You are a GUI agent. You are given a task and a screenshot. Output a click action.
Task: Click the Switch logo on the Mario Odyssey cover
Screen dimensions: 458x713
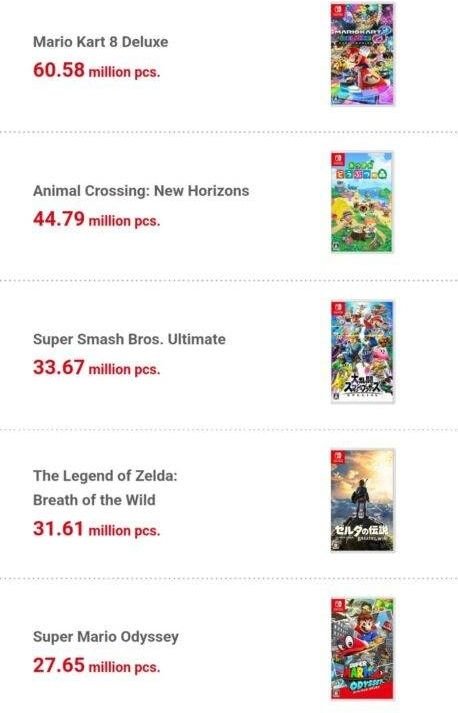[x=337, y=607]
